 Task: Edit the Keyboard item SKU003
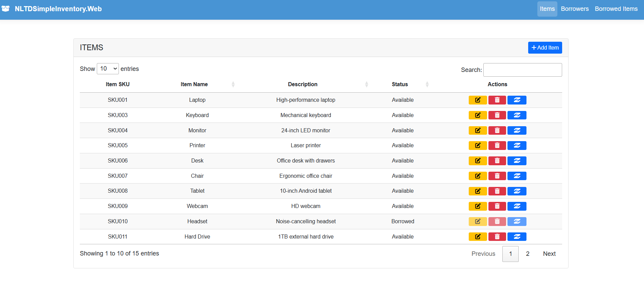(x=478, y=115)
